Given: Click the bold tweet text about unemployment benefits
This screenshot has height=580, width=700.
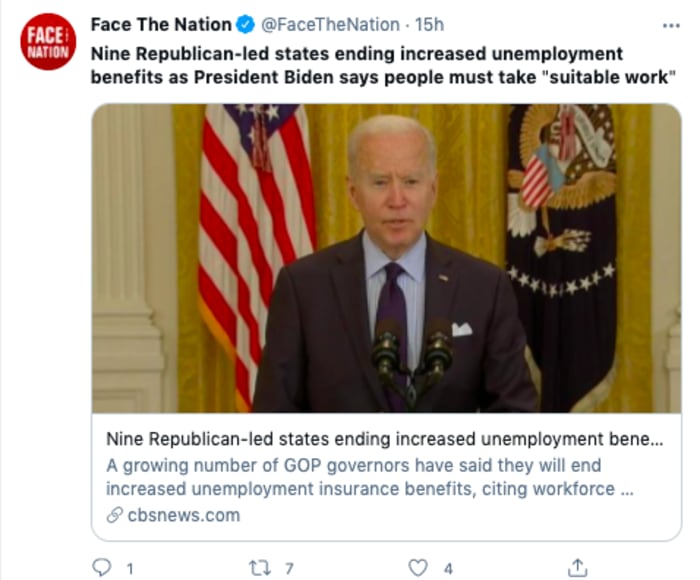Looking at the screenshot, I should 380,66.
